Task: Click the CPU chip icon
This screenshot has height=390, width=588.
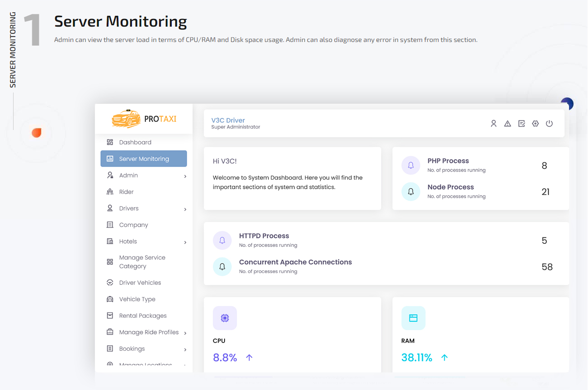Action: [225, 318]
